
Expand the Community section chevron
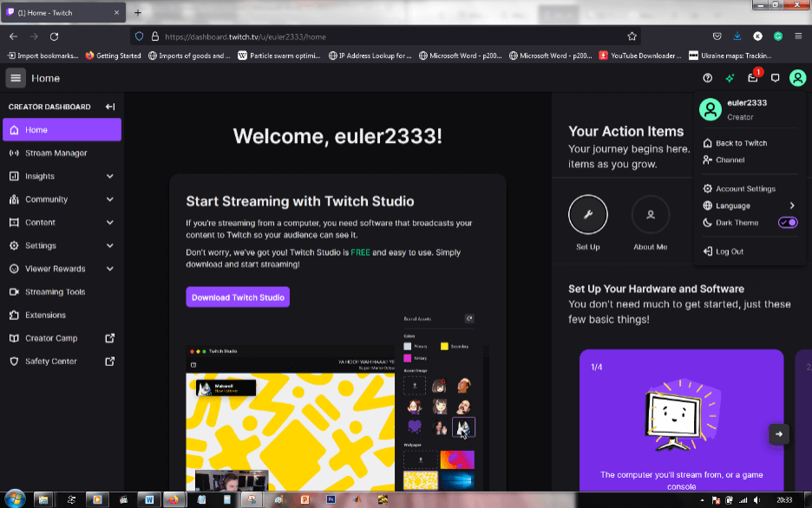[x=110, y=199]
